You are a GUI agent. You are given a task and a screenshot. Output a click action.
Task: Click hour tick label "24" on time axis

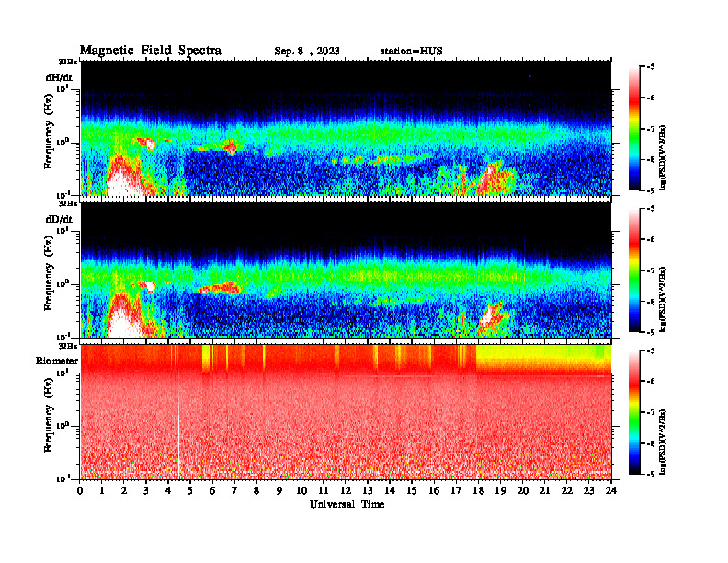point(611,490)
